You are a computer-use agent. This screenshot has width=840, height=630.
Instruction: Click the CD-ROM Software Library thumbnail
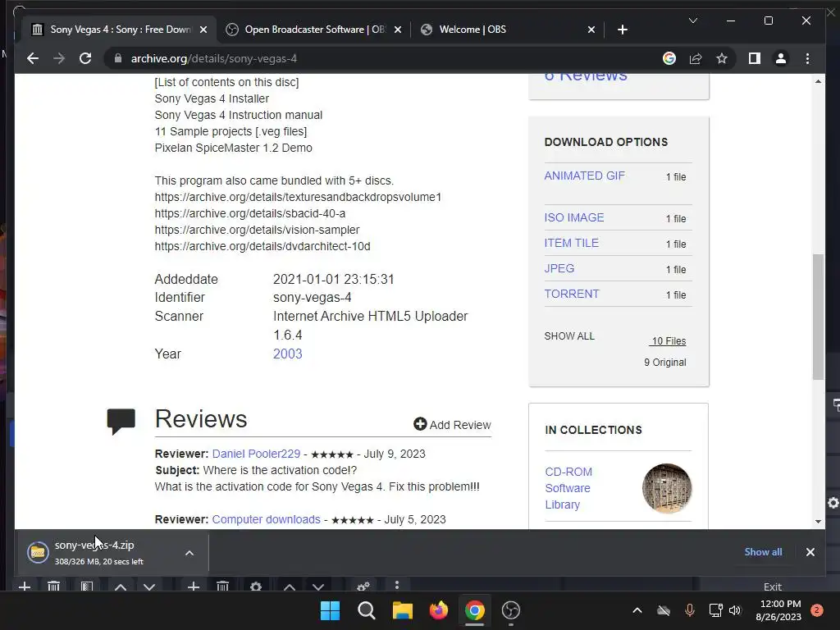point(667,488)
